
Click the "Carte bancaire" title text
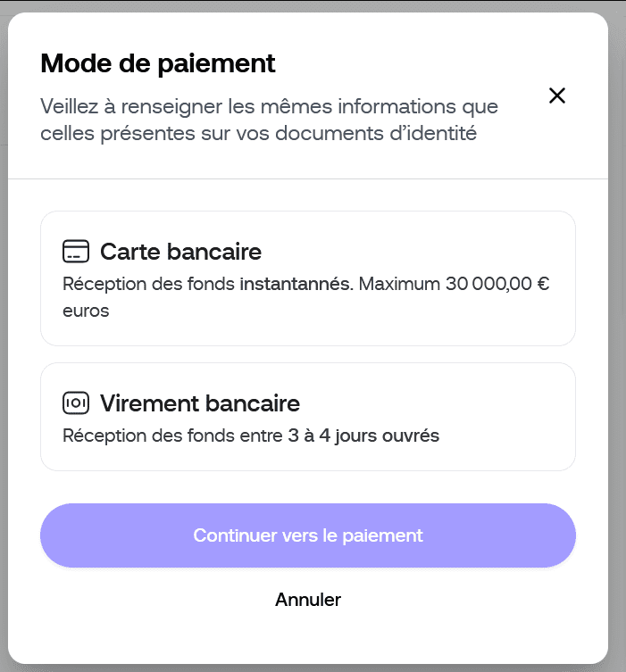pyautogui.click(x=180, y=252)
